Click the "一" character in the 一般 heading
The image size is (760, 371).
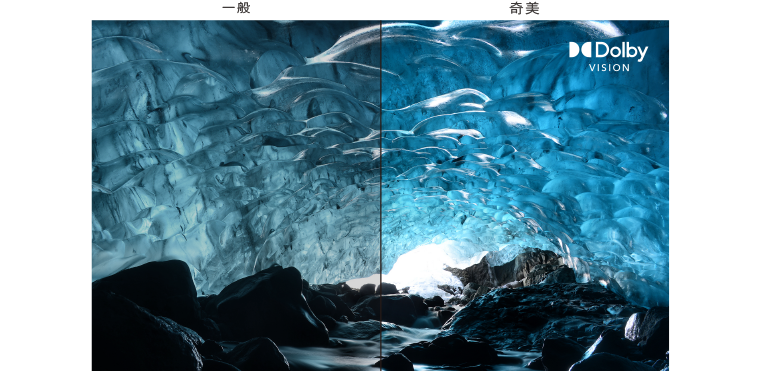(228, 8)
